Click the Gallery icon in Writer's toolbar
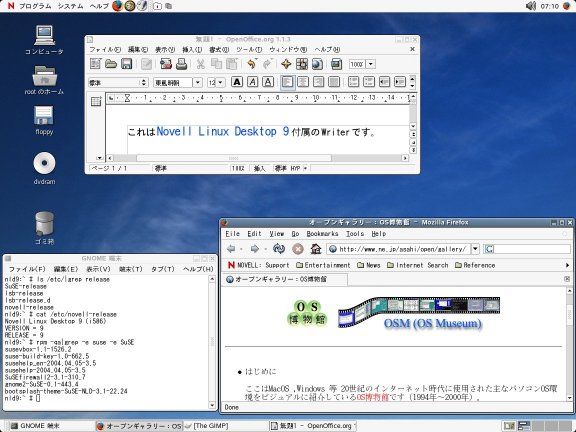The height and width of the screenshot is (432, 576). click(336, 64)
